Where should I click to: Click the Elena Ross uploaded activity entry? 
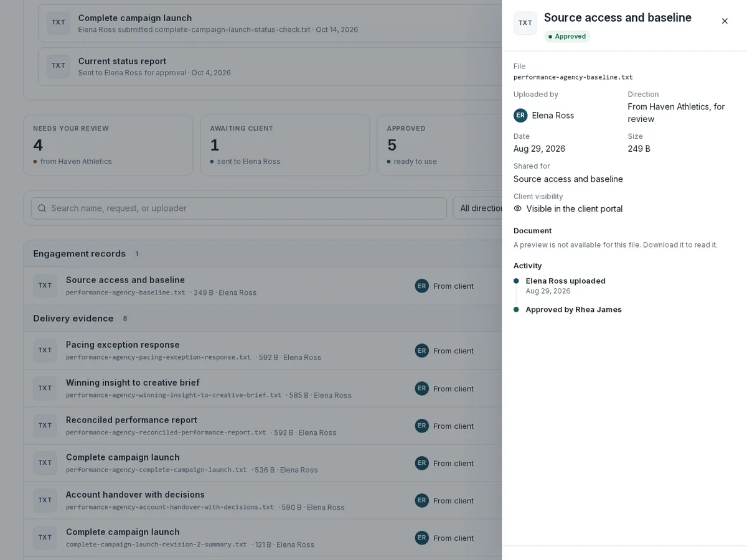(565, 286)
